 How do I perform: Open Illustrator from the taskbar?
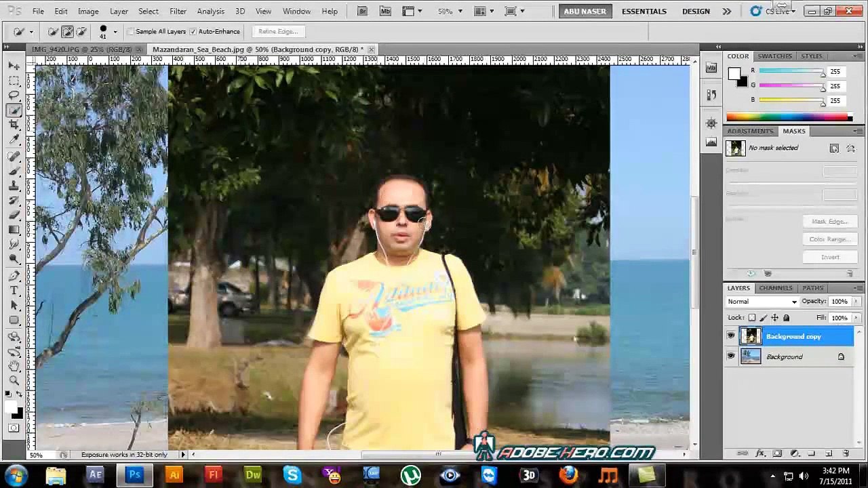[x=174, y=475]
